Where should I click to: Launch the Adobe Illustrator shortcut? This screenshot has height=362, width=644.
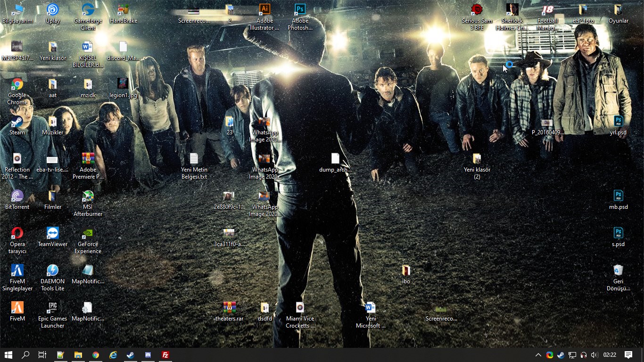(x=265, y=17)
